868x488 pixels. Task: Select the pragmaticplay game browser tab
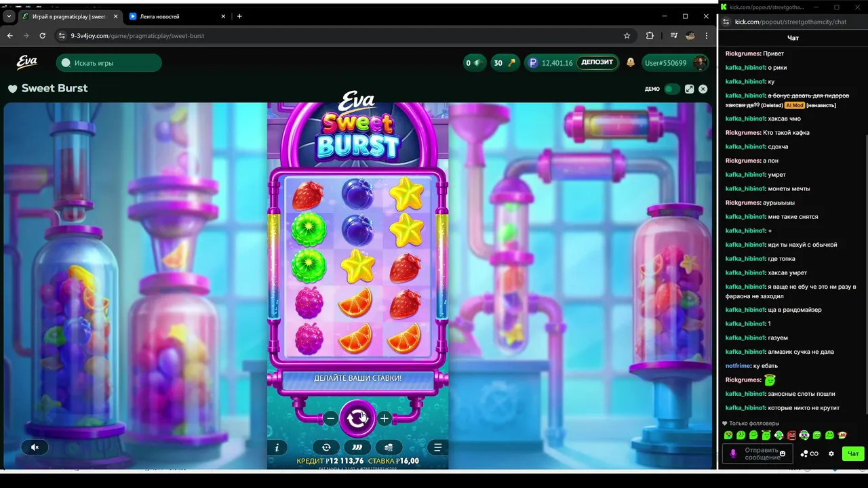click(68, 16)
